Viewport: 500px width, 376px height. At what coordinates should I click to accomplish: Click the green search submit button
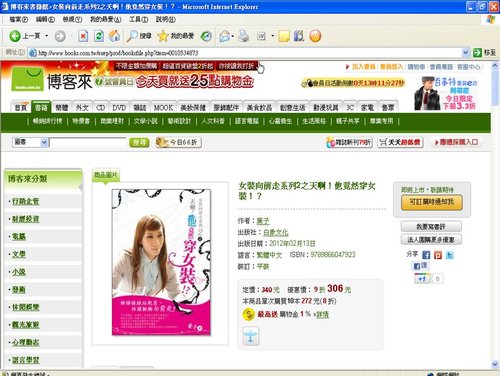tap(139, 143)
